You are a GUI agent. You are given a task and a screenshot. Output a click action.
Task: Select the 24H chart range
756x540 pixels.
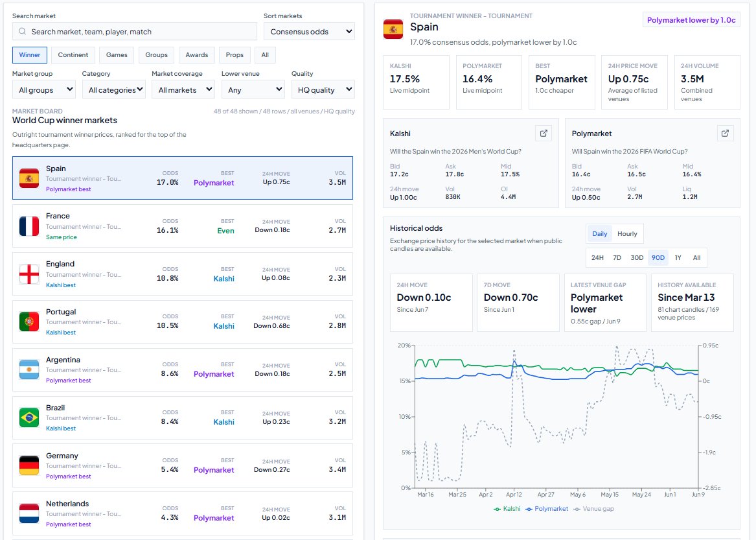coord(597,258)
